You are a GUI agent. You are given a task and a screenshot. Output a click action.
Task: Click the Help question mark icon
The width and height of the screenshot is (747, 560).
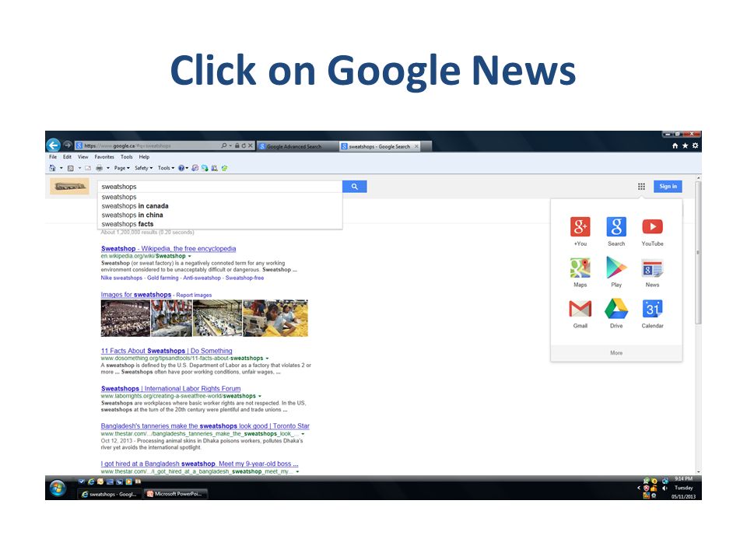(181, 168)
